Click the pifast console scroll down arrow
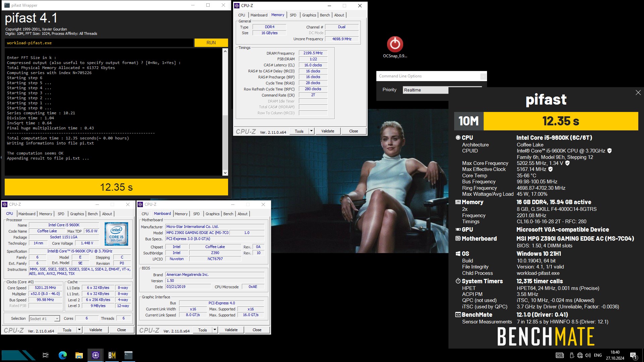This screenshot has height=362, width=644. click(x=225, y=173)
